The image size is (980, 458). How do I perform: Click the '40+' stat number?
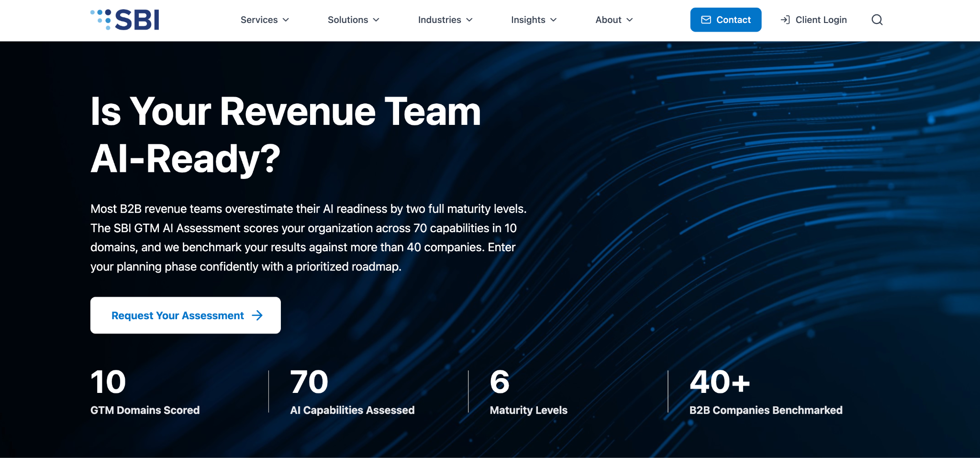point(720,382)
